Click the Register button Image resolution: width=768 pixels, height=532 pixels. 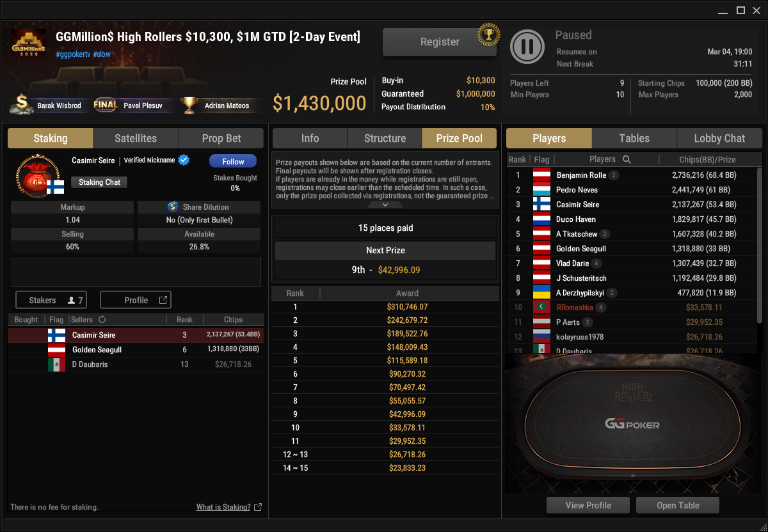440,42
